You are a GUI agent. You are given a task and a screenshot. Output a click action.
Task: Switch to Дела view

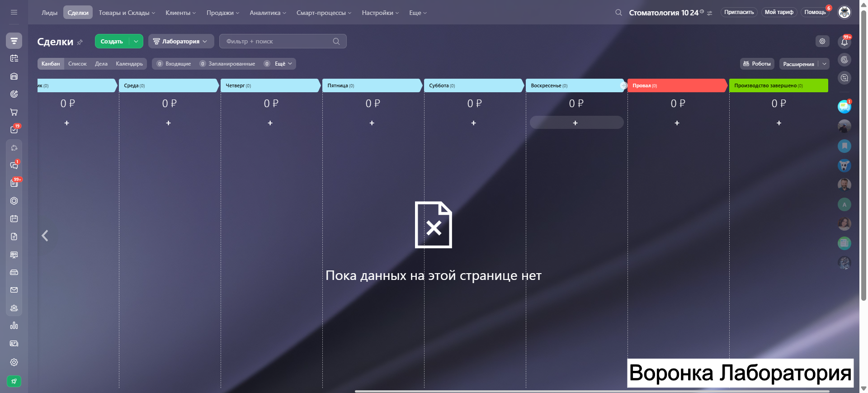(x=101, y=64)
